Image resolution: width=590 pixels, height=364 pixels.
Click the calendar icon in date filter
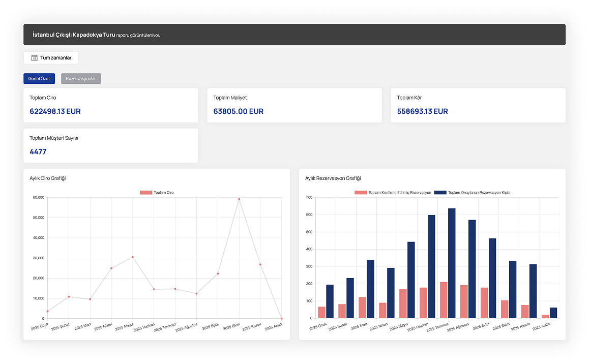coord(35,58)
